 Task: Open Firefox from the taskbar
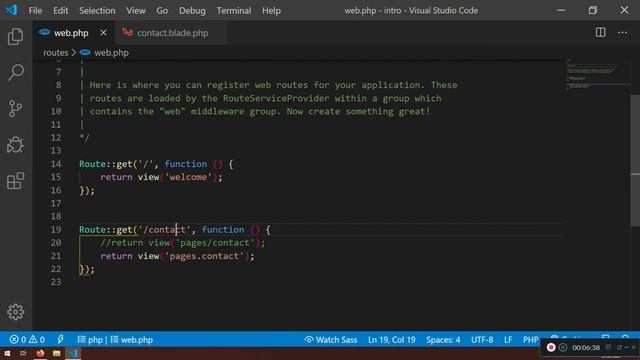pyautogui.click(x=40, y=353)
